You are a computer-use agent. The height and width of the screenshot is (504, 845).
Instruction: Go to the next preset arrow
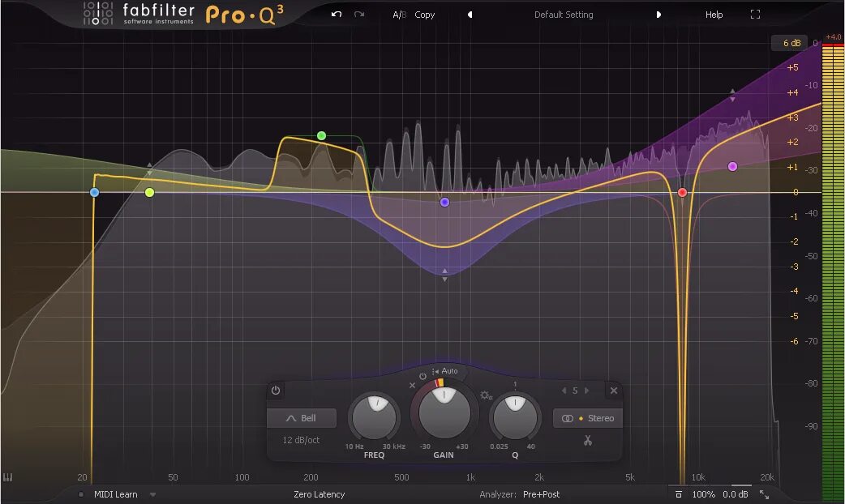pos(658,15)
